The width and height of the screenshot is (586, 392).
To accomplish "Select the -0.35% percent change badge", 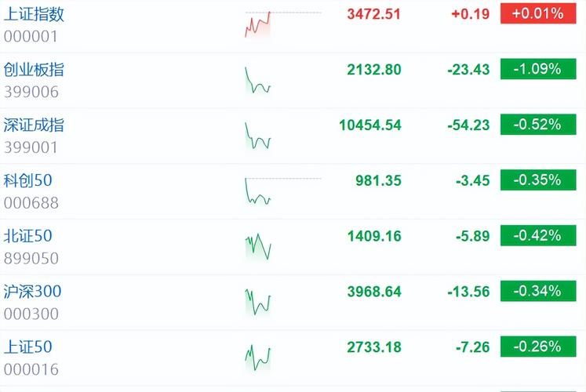I will coord(537,180).
